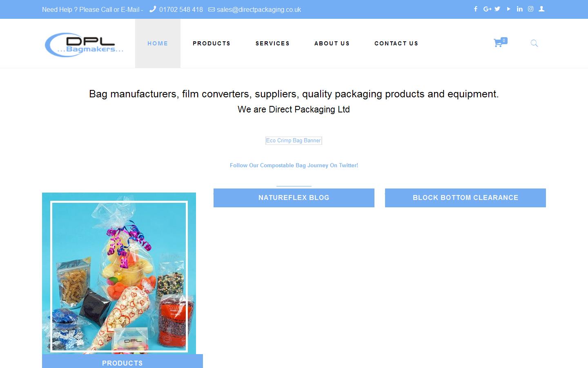The width and height of the screenshot is (588, 368).
Task: Open the YouTube play icon
Action: click(x=508, y=9)
